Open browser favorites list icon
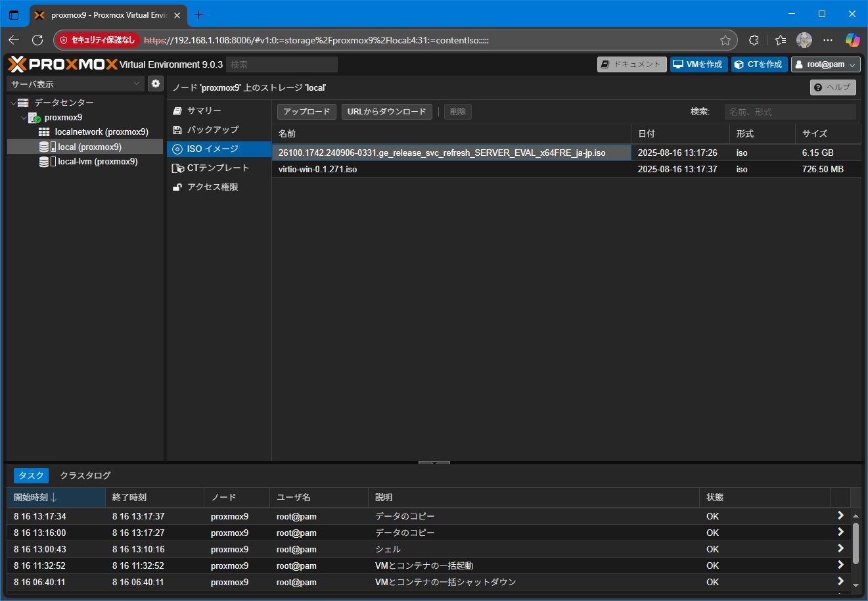 point(780,40)
